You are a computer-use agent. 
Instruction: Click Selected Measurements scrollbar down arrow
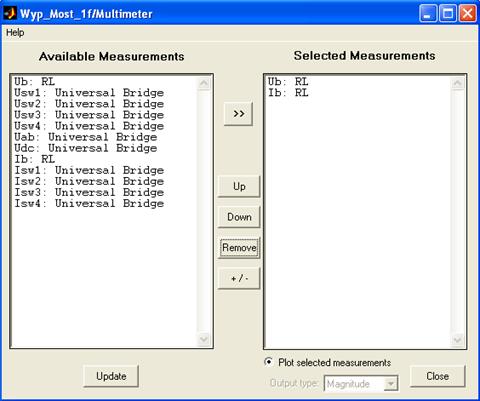(x=457, y=339)
